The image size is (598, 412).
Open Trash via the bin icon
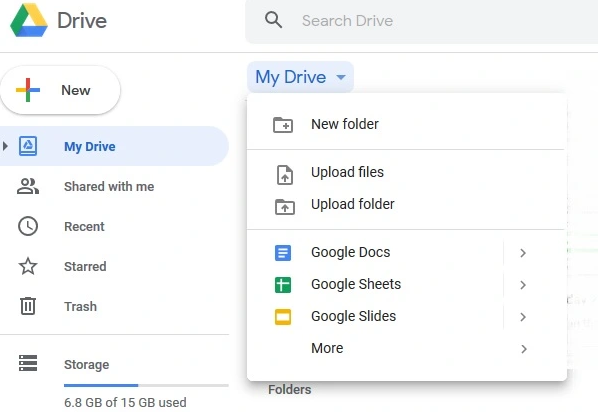click(x=28, y=306)
